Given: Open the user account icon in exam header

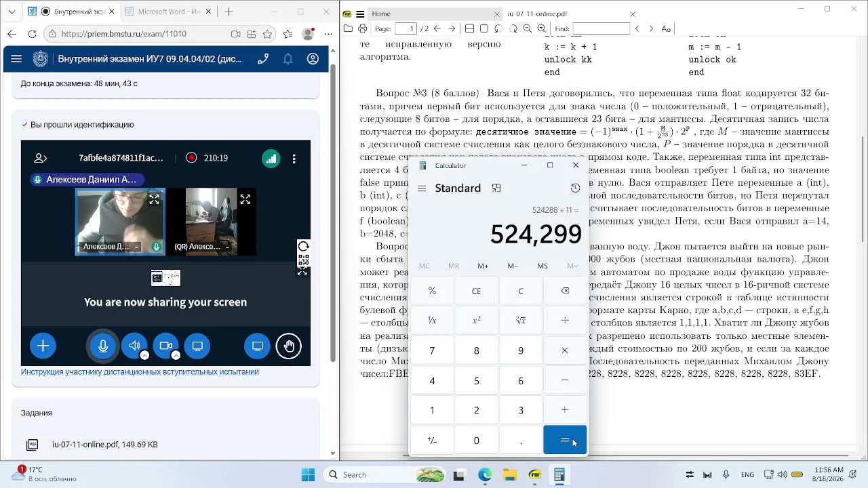Looking at the screenshot, I should pyautogui.click(x=313, y=59).
